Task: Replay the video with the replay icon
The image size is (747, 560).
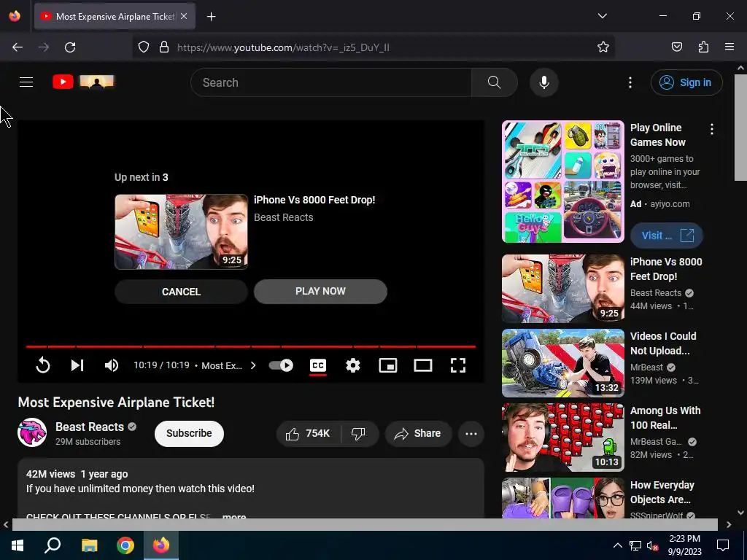Action: 43,365
